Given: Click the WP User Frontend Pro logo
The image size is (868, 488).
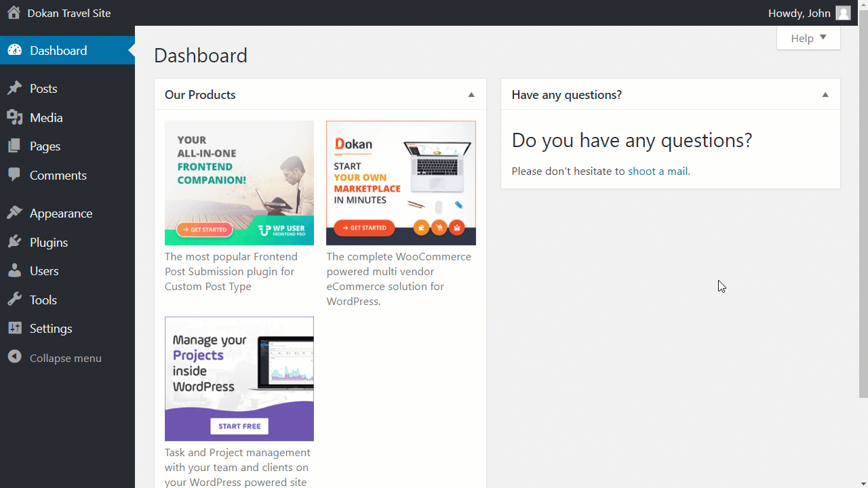Looking at the screenshot, I should coord(282,230).
